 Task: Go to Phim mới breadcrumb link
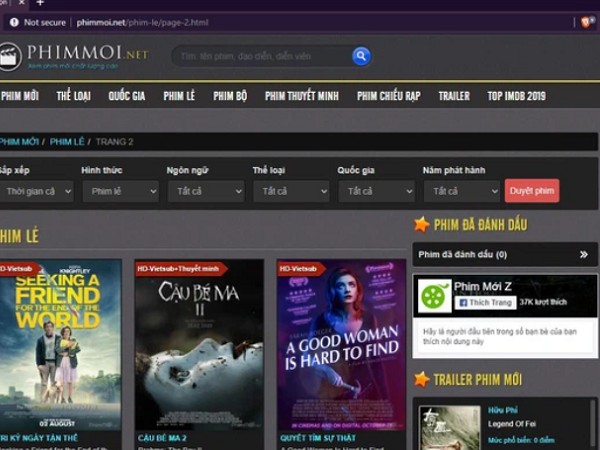(19, 142)
